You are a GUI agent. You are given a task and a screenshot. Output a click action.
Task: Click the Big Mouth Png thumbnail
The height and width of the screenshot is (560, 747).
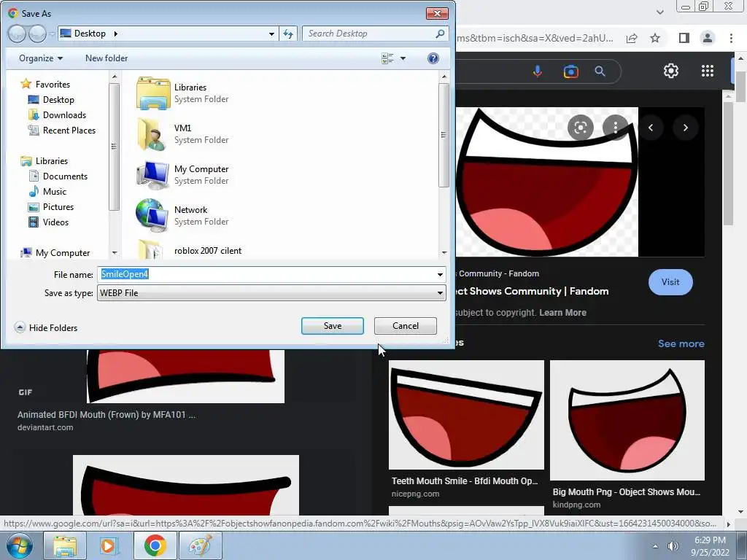click(627, 420)
